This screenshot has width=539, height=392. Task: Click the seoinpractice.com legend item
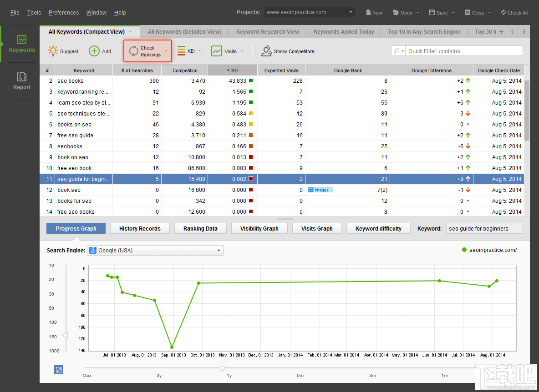[x=489, y=250]
